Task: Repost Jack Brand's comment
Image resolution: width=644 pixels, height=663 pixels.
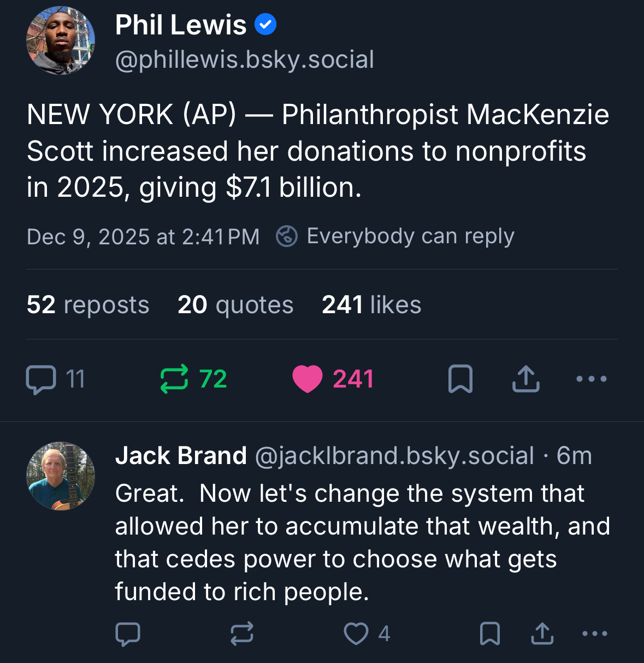Action: (241, 634)
